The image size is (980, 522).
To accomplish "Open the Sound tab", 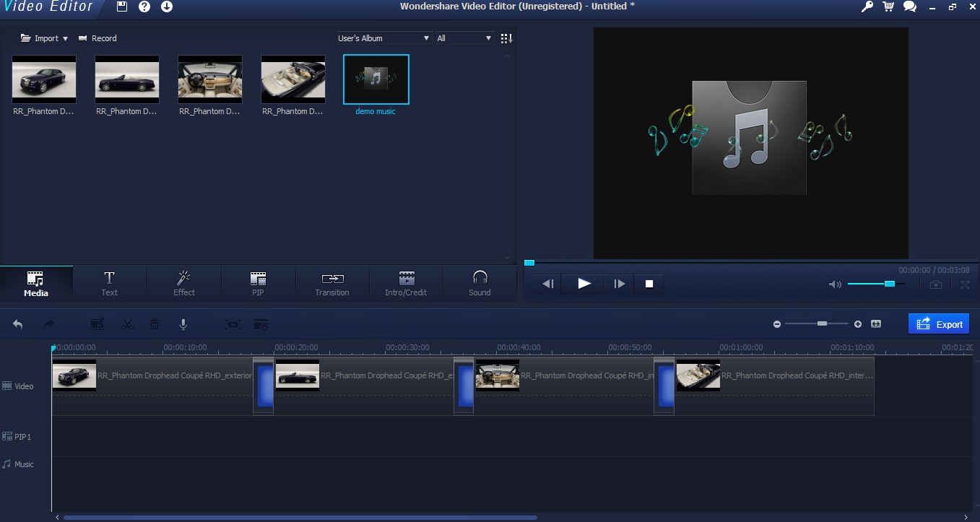I will pos(480,283).
